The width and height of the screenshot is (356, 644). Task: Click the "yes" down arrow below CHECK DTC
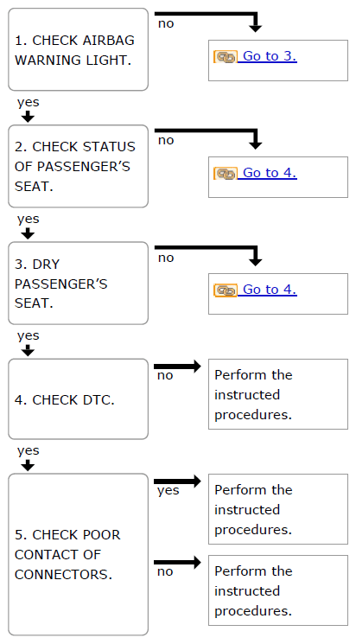pos(28,465)
